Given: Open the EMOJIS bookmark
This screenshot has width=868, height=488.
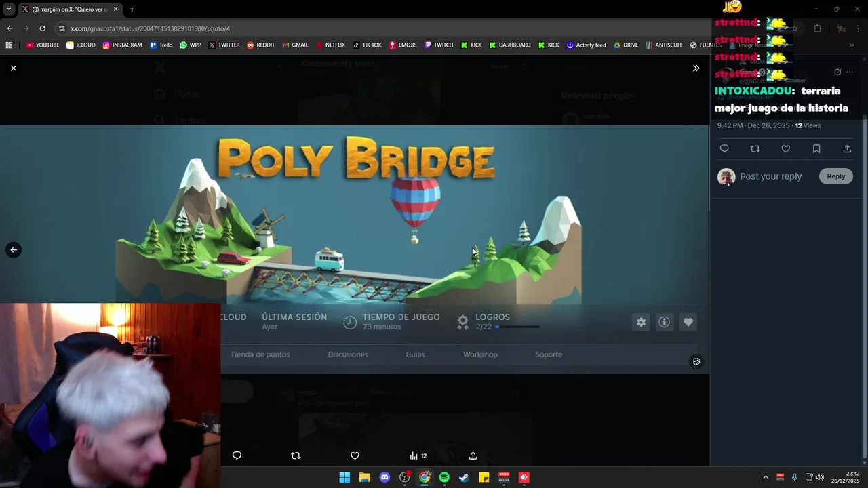Looking at the screenshot, I should 402,45.
